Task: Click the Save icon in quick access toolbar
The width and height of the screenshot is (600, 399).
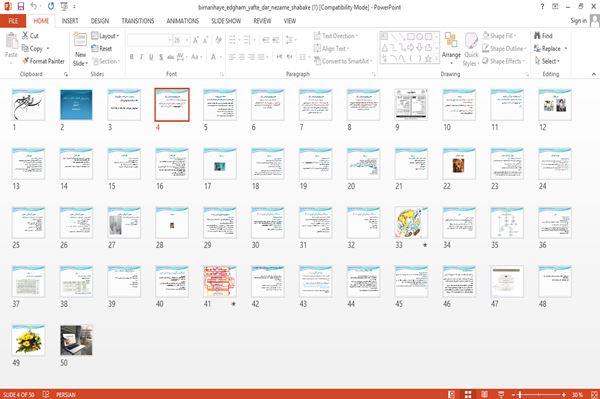Action: (21, 7)
